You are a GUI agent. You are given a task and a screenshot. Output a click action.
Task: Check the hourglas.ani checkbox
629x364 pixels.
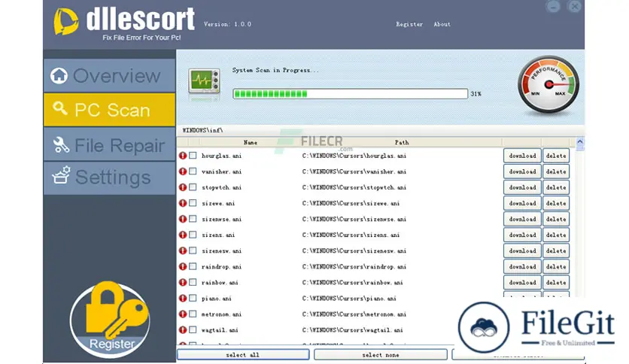(x=193, y=155)
